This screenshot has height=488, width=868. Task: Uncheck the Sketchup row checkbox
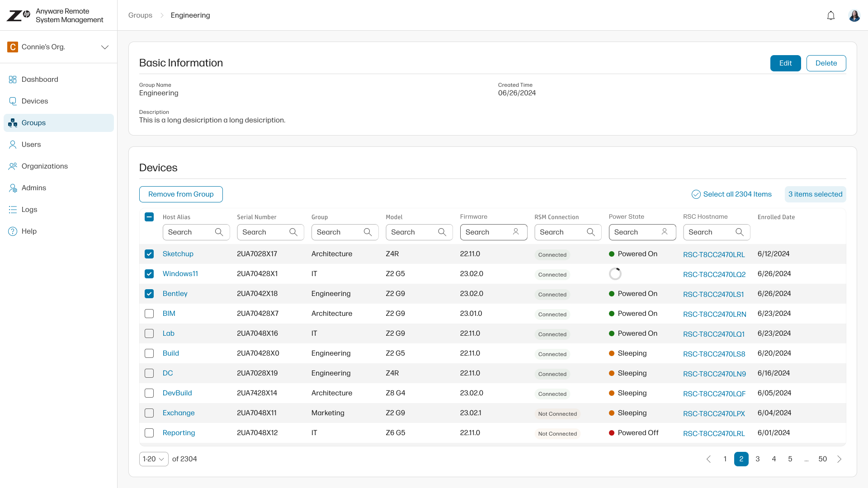(149, 254)
